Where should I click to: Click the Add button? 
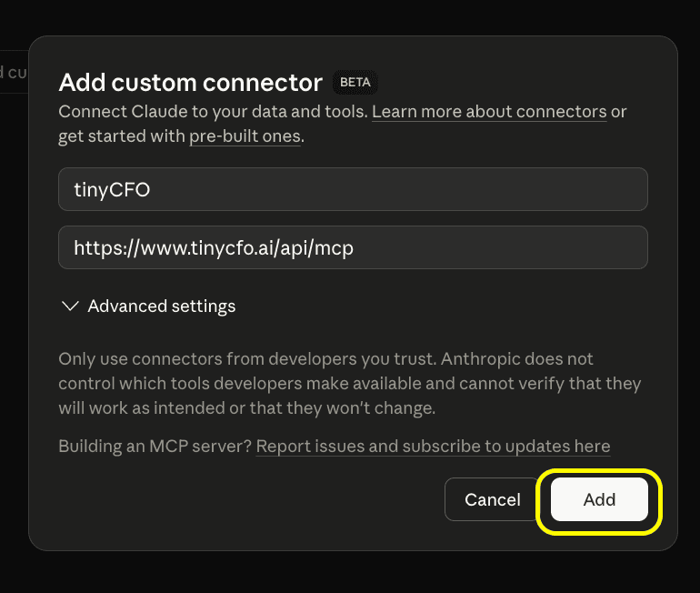(x=599, y=499)
